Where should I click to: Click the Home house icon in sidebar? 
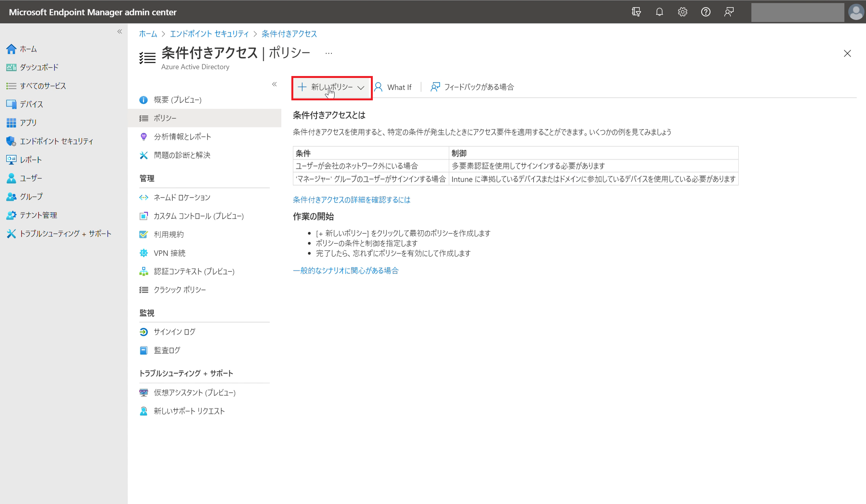(11, 49)
